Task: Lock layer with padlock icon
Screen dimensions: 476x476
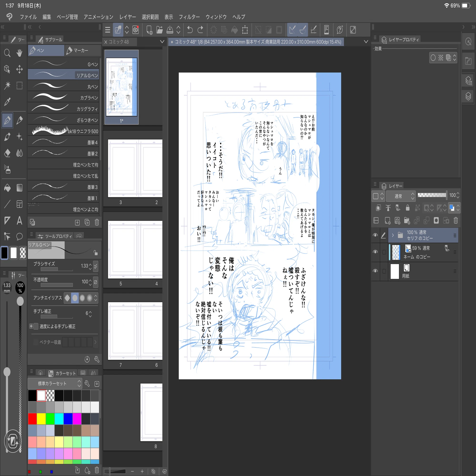Action: 407,208
